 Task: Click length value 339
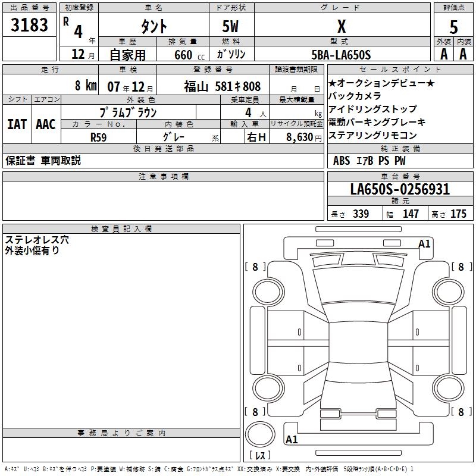click(361, 214)
